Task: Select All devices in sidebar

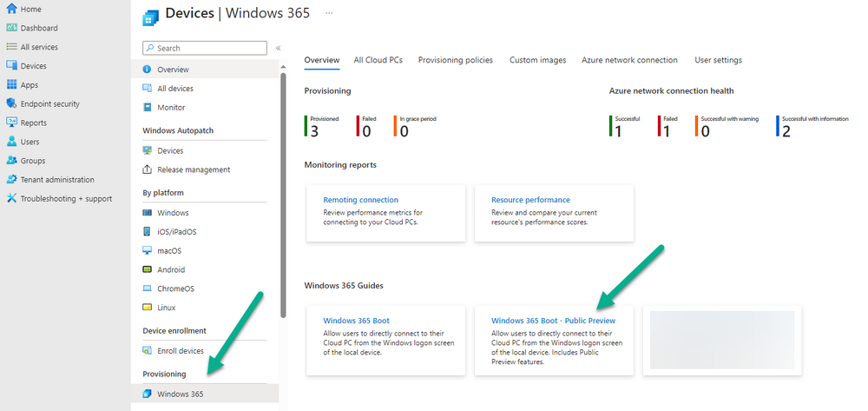Action: tap(175, 88)
